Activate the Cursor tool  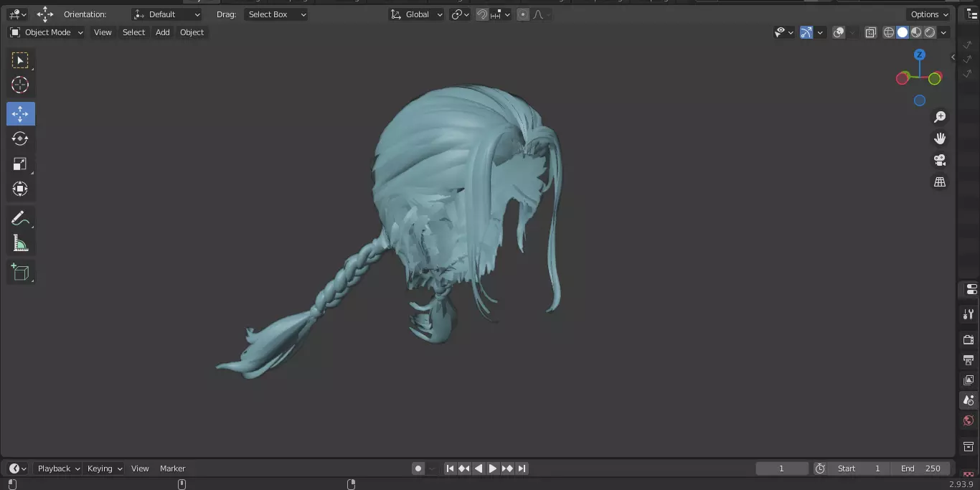click(20, 85)
